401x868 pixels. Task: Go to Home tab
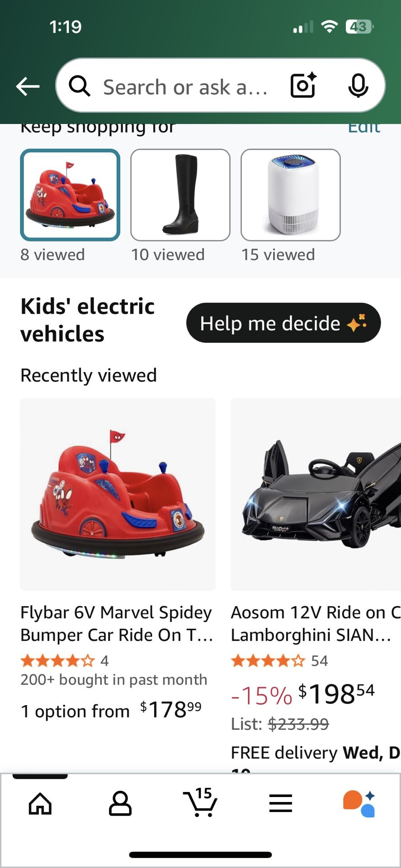[40, 804]
